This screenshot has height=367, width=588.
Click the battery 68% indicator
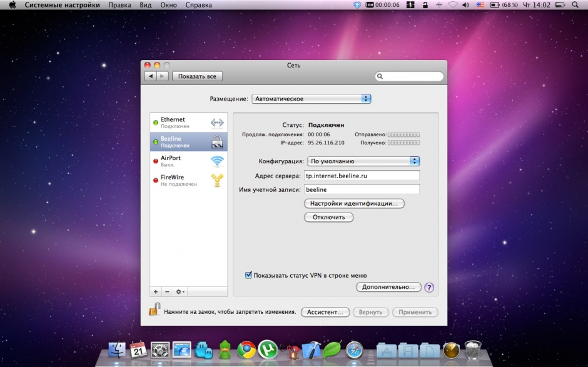pos(504,5)
